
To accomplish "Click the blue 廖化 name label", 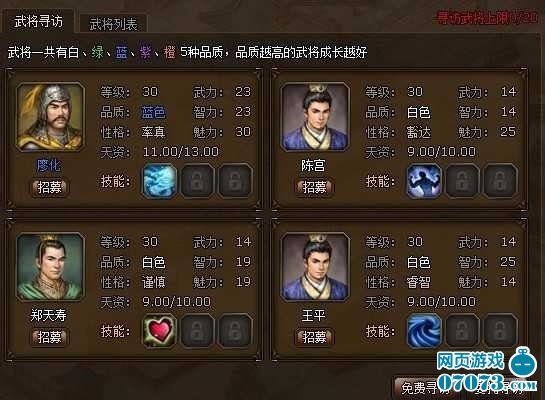I will click(x=49, y=165).
